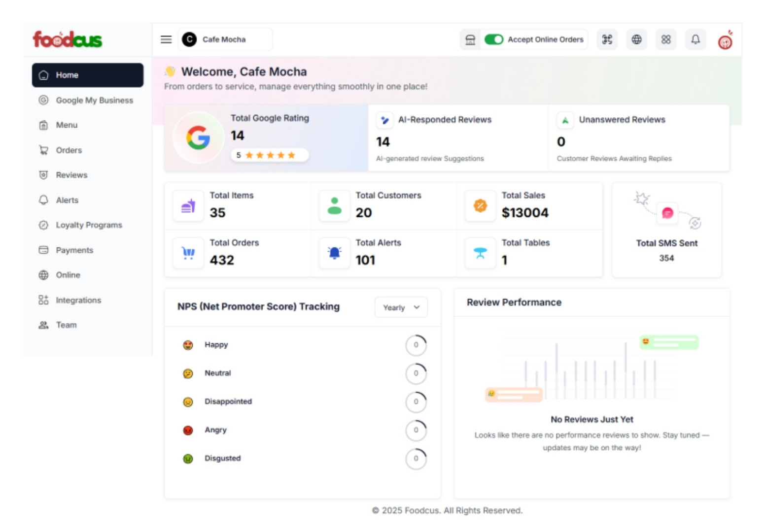Expand the restaurant profile avatar menu

click(726, 39)
